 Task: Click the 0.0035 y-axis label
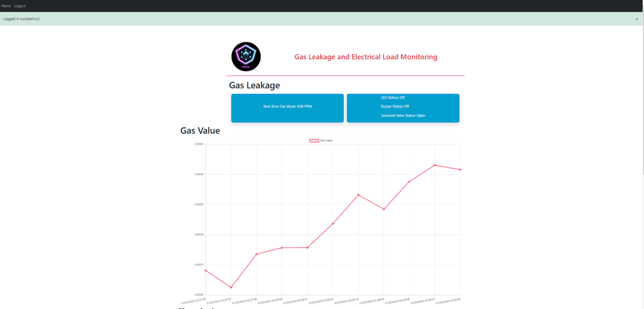coord(199,205)
